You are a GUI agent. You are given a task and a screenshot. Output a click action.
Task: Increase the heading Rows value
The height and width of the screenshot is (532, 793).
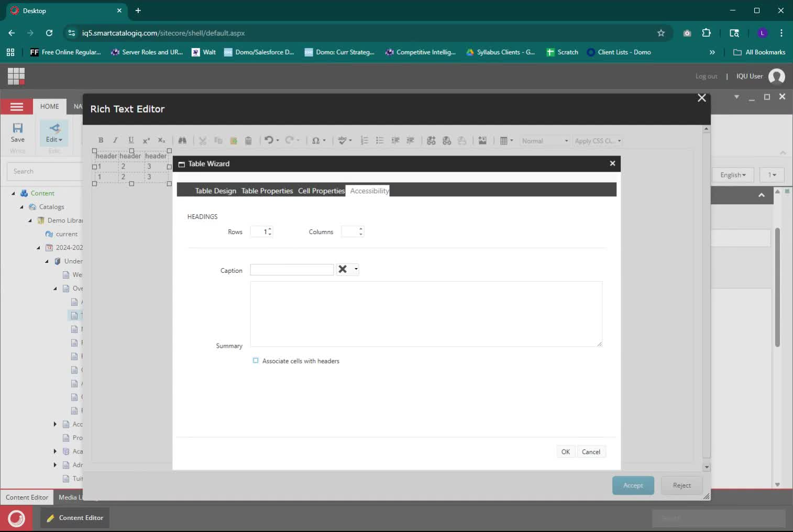270,229
